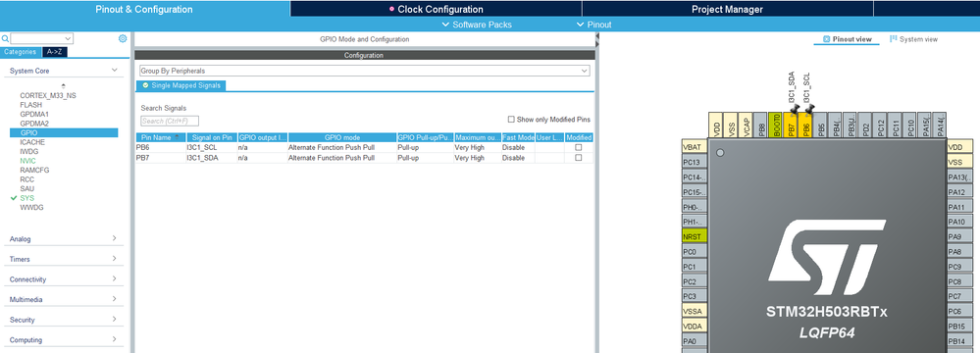Select the PA12 pin on the chip
This screenshot has height=353, width=980.
(x=960, y=192)
